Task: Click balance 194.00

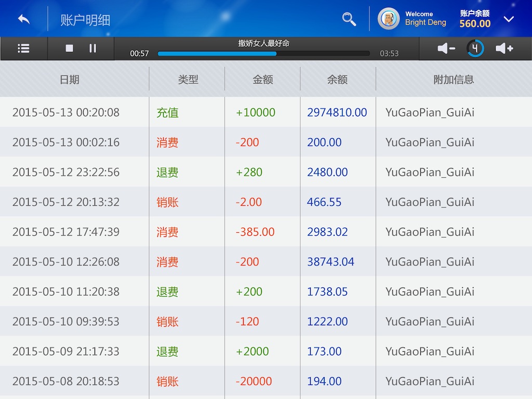Action: coord(324,381)
